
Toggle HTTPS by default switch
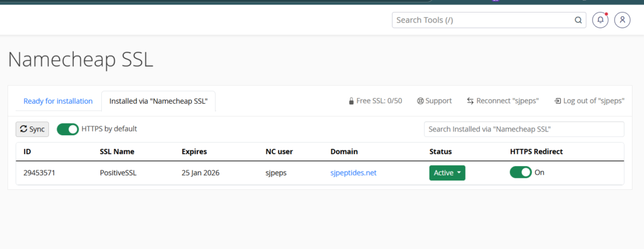click(x=68, y=129)
